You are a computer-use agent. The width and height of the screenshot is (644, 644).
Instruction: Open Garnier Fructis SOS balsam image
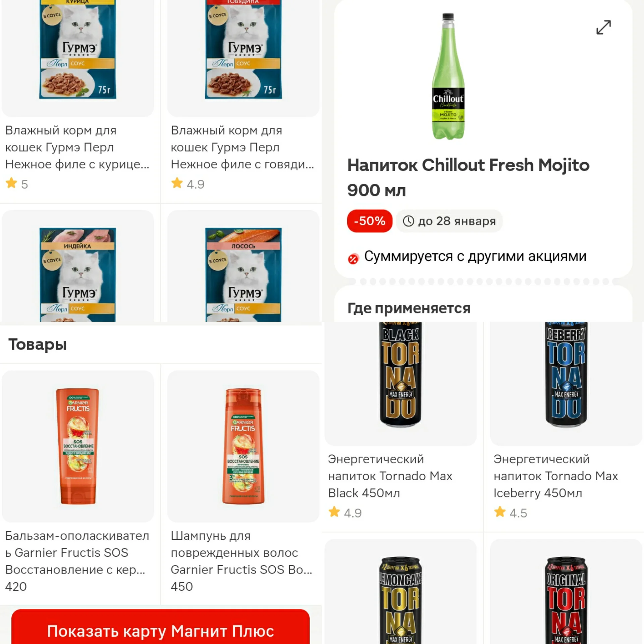click(77, 446)
